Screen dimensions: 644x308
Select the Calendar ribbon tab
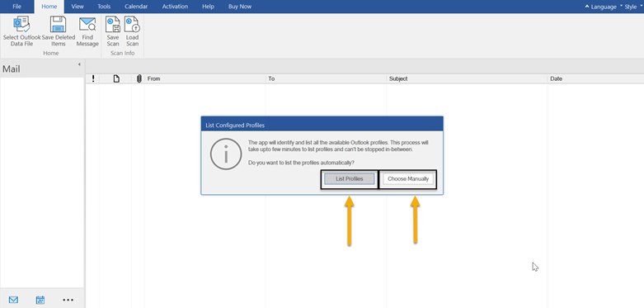(x=136, y=7)
